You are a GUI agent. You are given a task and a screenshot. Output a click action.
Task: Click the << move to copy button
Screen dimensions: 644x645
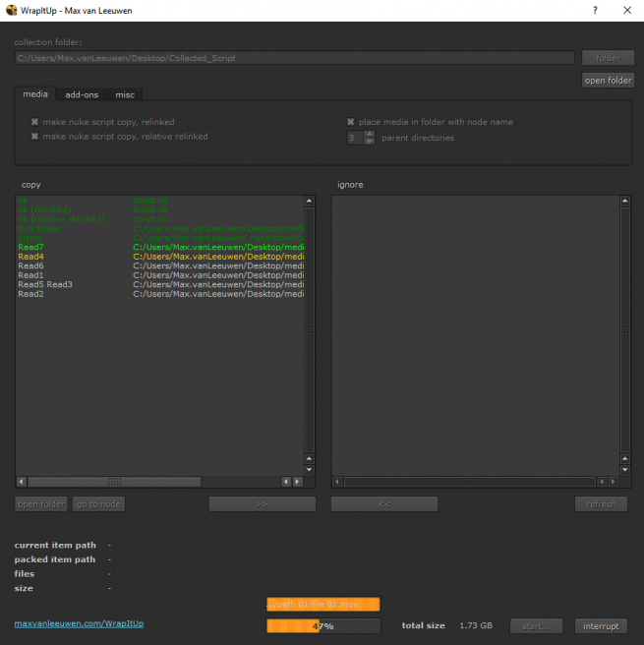coord(384,503)
